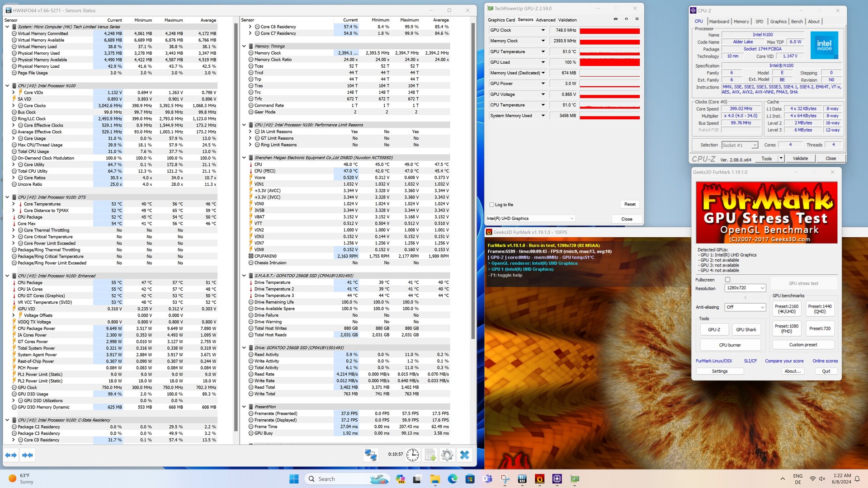Collapse CPU N100 DTS sensor group
The width and height of the screenshot is (868, 488).
(7, 197)
